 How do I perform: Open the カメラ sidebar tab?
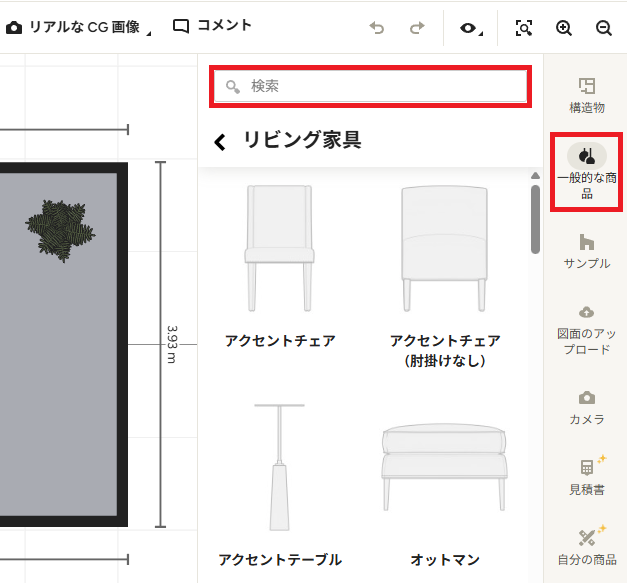pyautogui.click(x=587, y=408)
